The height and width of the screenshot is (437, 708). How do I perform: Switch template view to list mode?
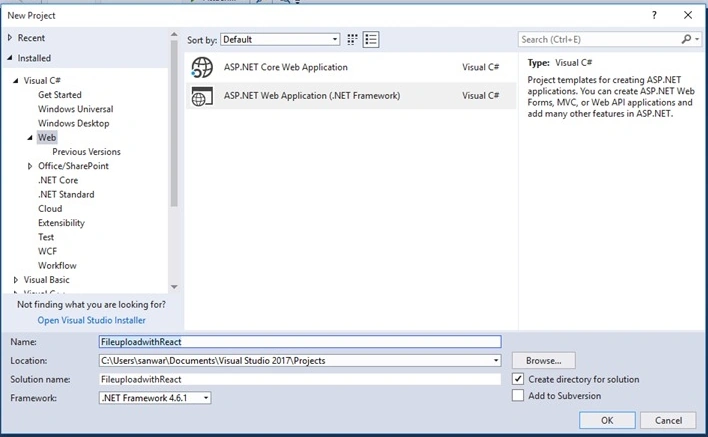(371, 40)
